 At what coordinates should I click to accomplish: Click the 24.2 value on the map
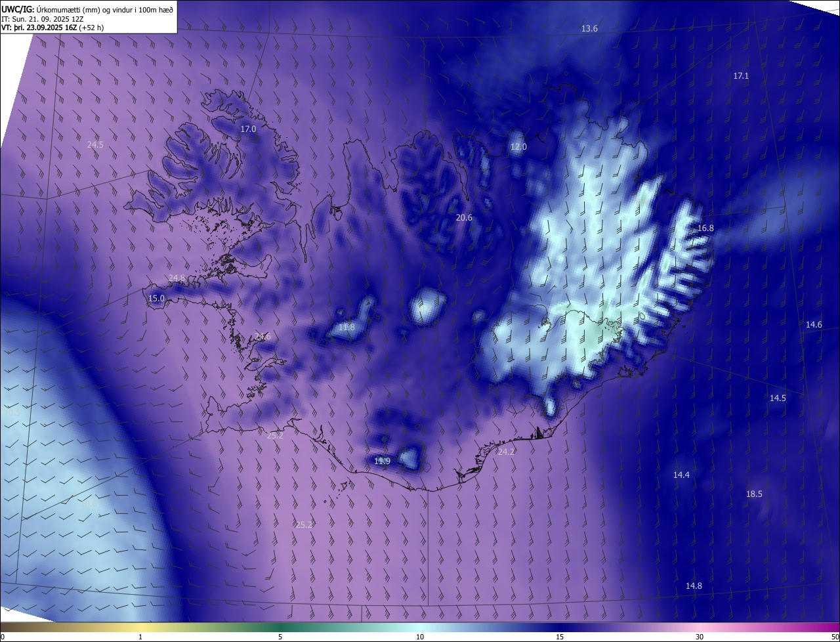tap(506, 452)
